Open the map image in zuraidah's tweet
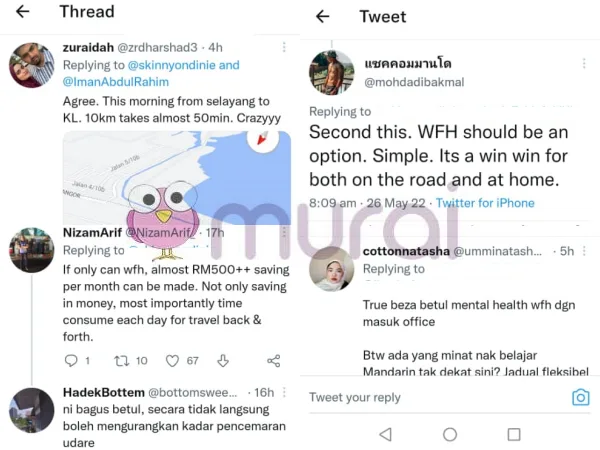The height and width of the screenshot is (450, 600). click(x=177, y=178)
